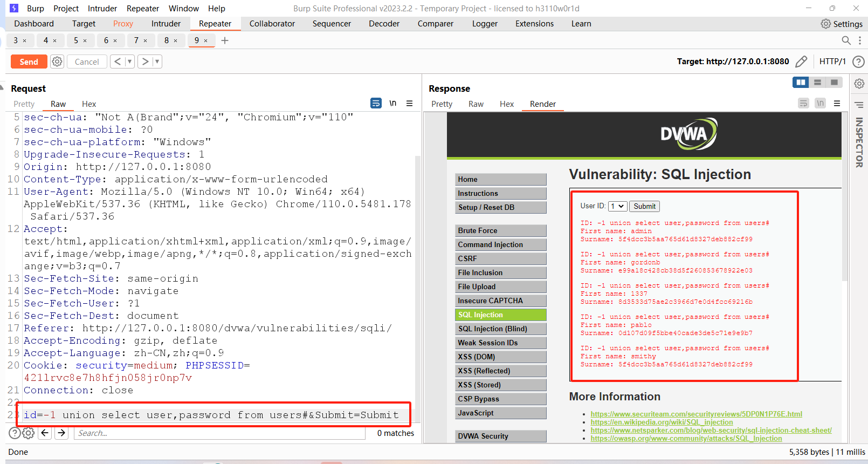Open DVWA XSS (Stored) page
Image resolution: width=868 pixels, height=464 pixels.
tap(501, 385)
